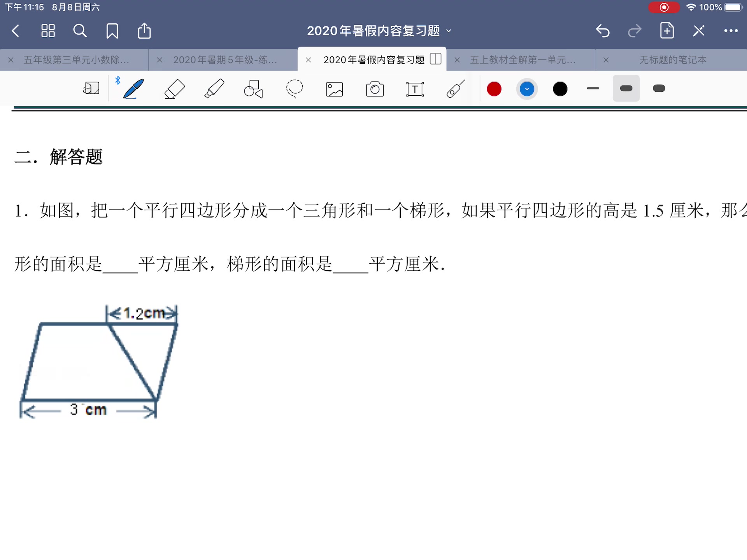Image resolution: width=747 pixels, height=560 pixels.
Task: Tap the 二．解答题 heading
Action: click(x=58, y=157)
